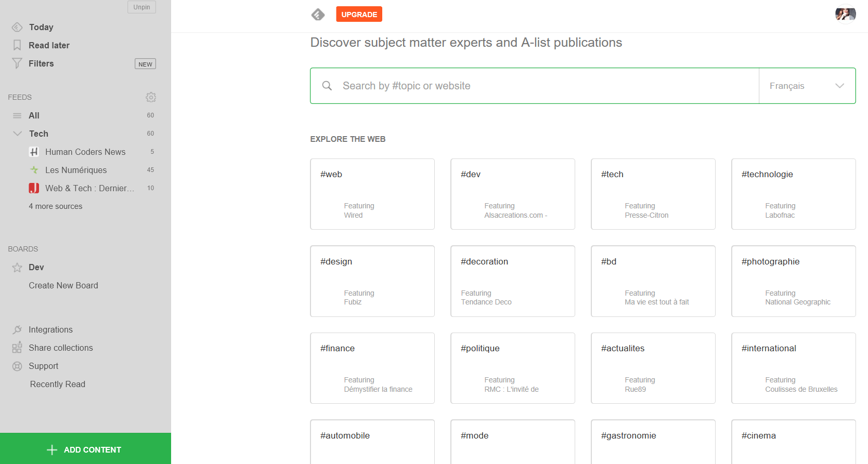Click Les Numériques star favicon
The height and width of the screenshot is (464, 868).
pyautogui.click(x=34, y=170)
